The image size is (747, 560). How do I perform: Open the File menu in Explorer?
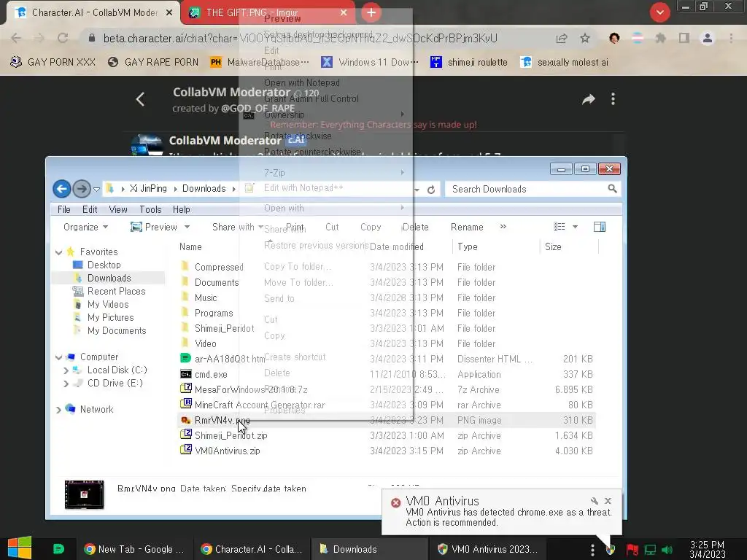point(64,209)
